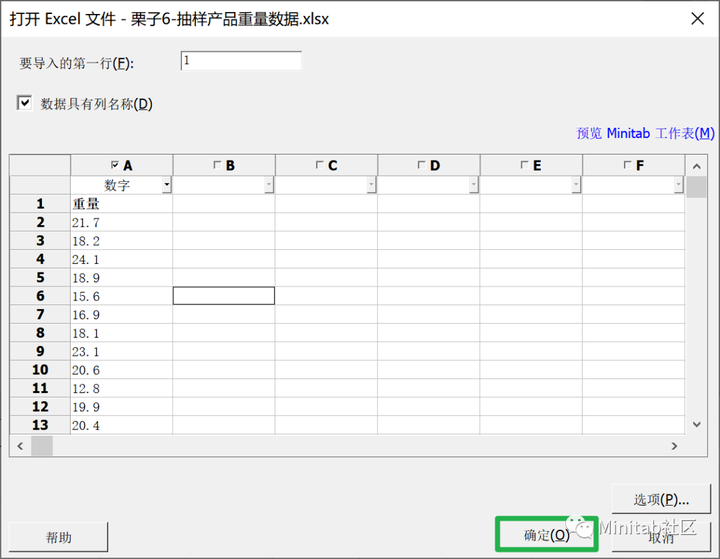Viewport: 720px width, 559px height.
Task: Open the 帮助 help button
Action: click(59, 537)
